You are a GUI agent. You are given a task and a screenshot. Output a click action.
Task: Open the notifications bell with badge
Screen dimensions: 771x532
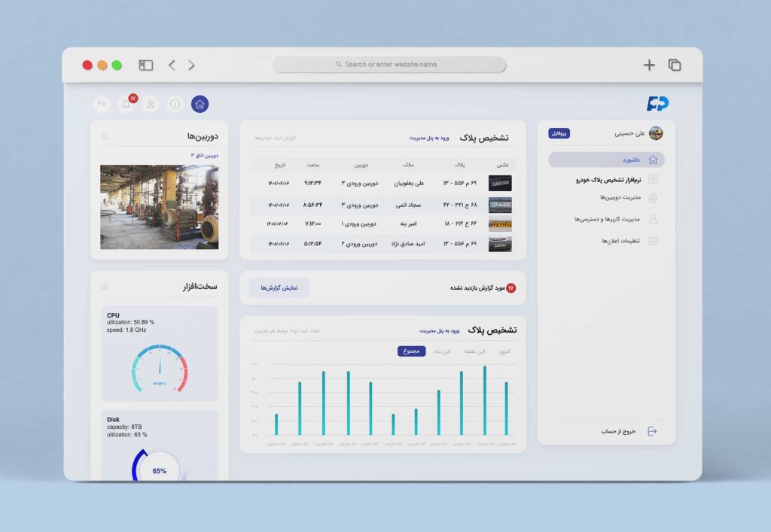(126, 105)
